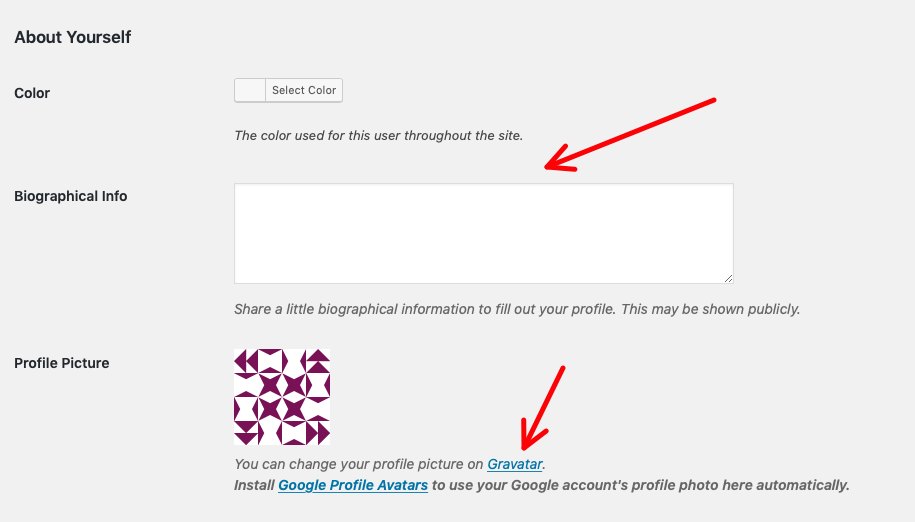Click the Profile Picture field label
This screenshot has width=915, height=522.
62,363
